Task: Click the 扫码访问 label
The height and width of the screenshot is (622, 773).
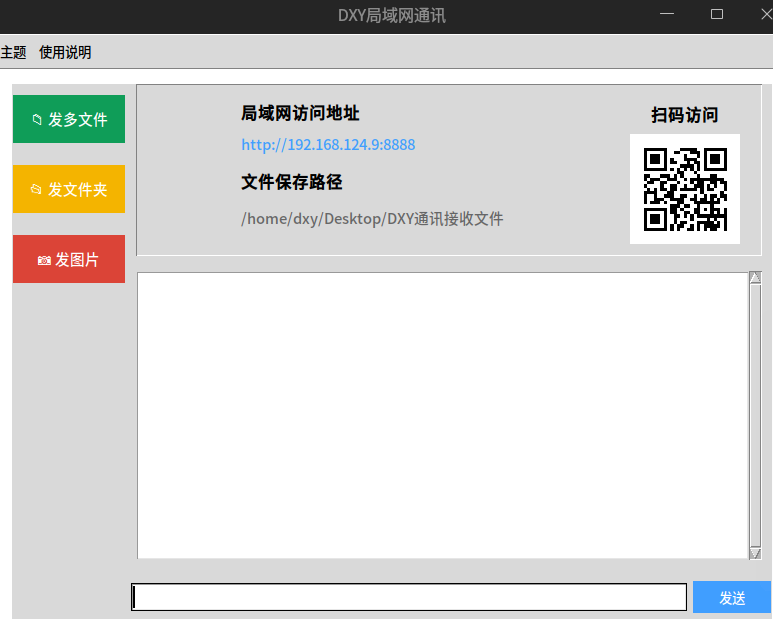Action: [685, 115]
